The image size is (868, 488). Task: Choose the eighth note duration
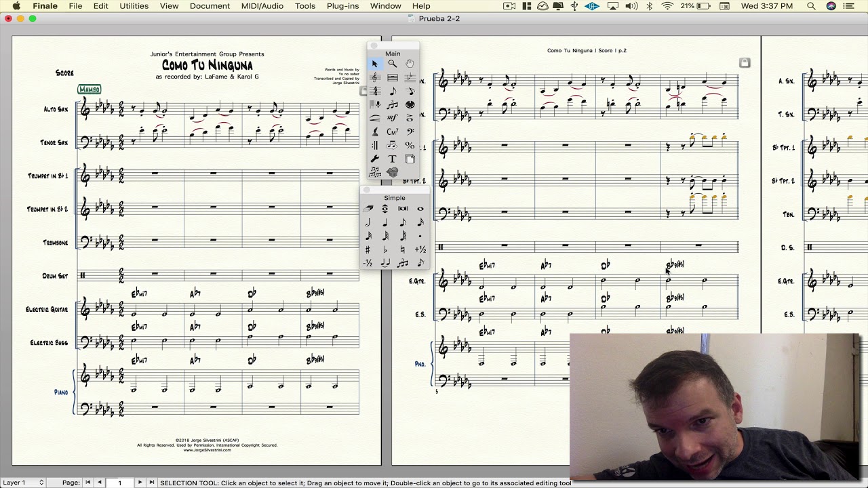tap(403, 222)
